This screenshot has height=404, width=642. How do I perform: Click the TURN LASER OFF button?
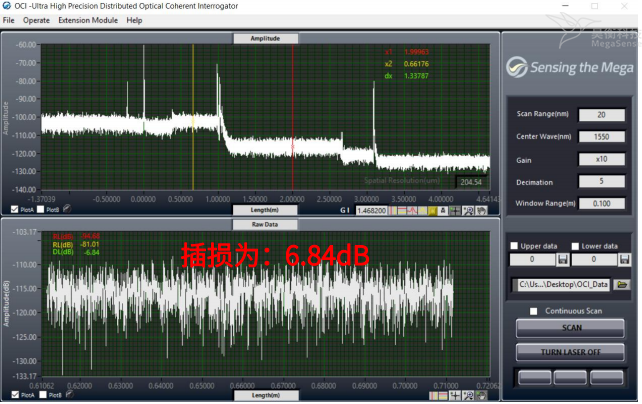[570, 352]
